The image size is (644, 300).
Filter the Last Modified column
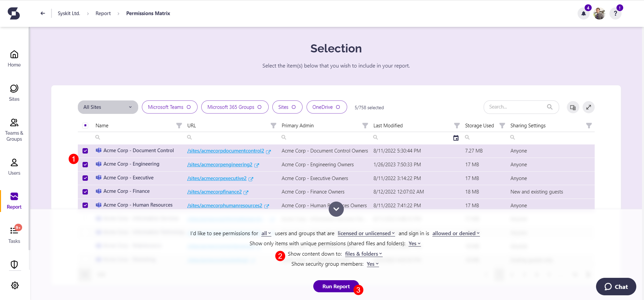(457, 126)
